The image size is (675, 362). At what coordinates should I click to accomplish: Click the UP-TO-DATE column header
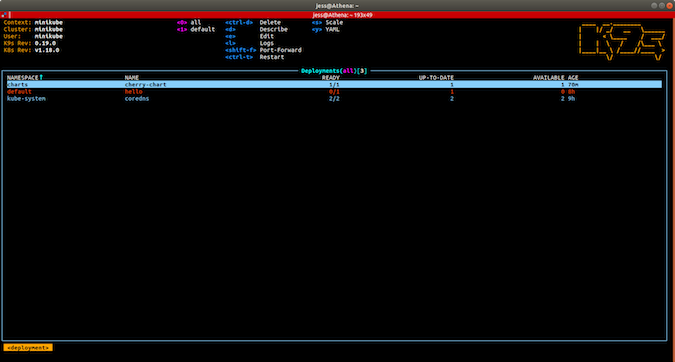coord(436,77)
